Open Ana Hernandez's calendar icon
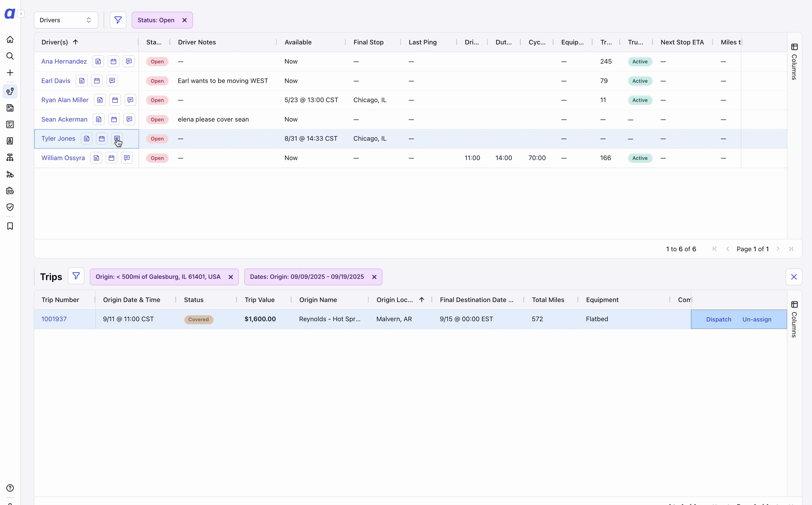The image size is (812, 505). [x=114, y=62]
